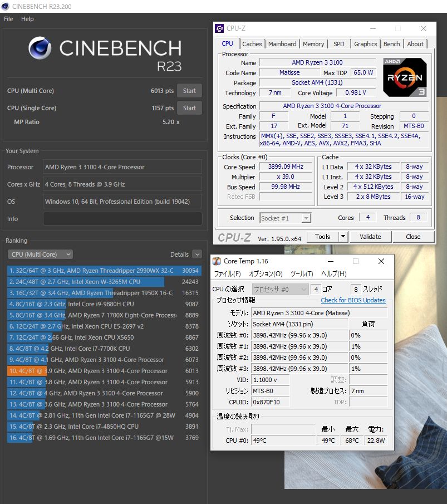Start the CPU Multi Core benchmark
The width and height of the screenshot is (447, 504).
[x=189, y=91]
